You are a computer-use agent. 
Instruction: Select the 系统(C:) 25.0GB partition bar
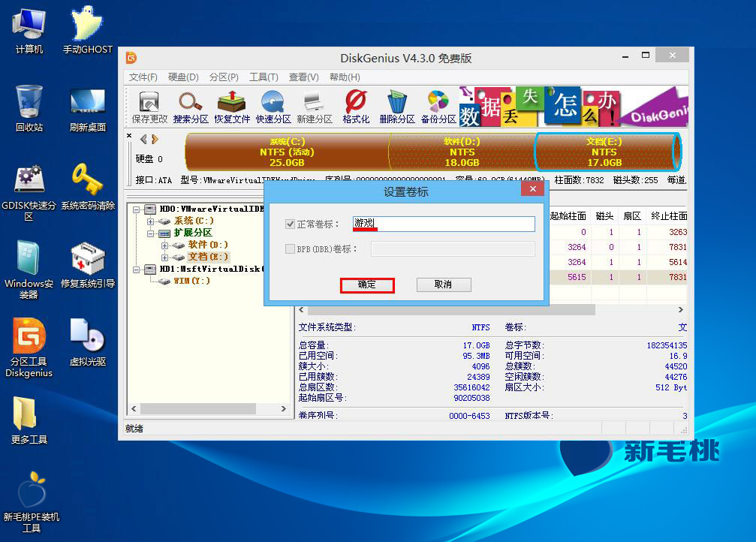[288, 152]
